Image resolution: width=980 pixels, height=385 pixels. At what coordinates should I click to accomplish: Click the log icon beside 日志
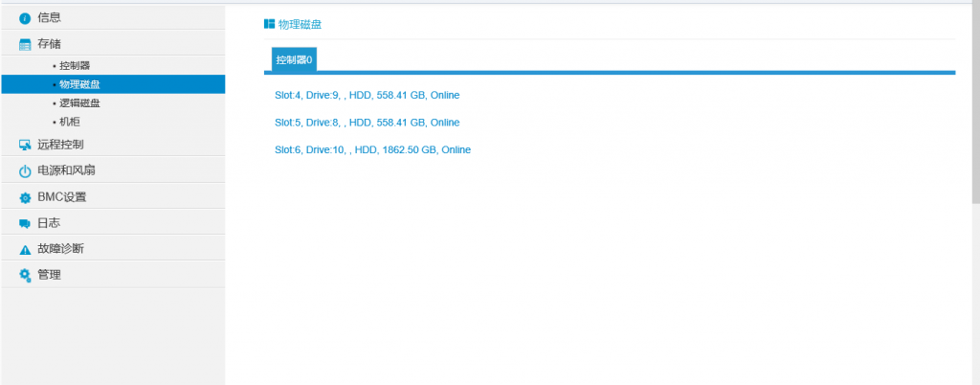click(x=25, y=223)
